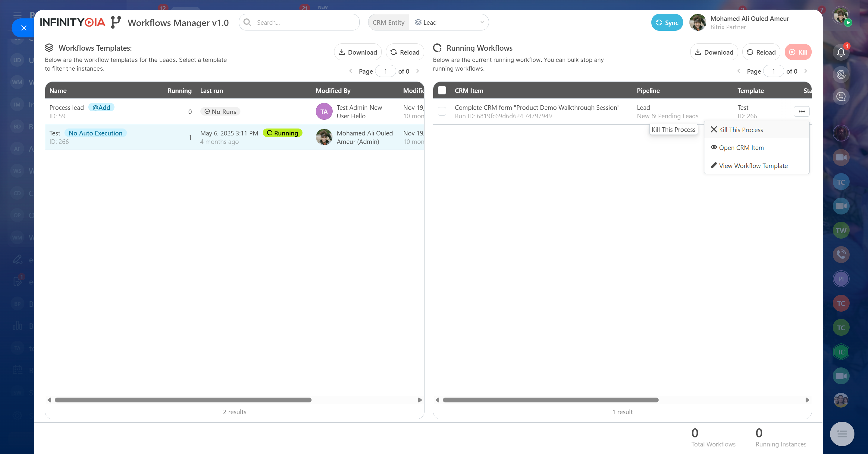Check the Product Demo Walkthrough Session row checkbox
868x454 pixels.
(x=442, y=111)
